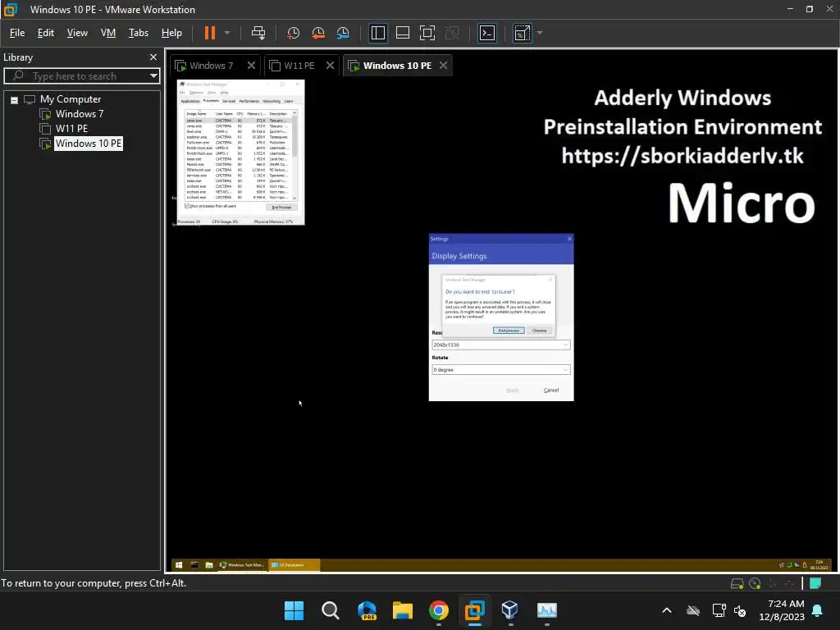Select Windows 10 PE in the Library tree
The height and width of the screenshot is (630, 840).
pos(89,144)
